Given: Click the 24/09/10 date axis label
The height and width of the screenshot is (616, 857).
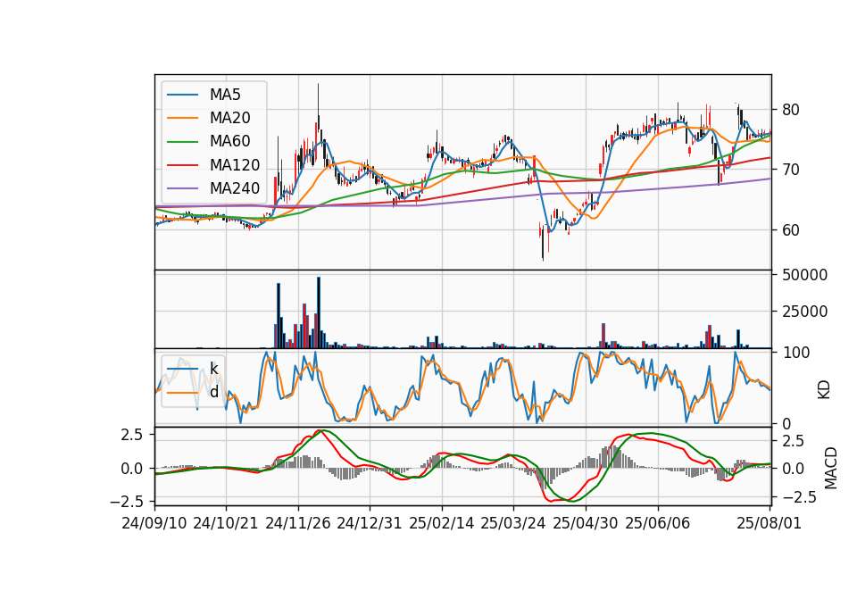Looking at the screenshot, I should 154,523.
